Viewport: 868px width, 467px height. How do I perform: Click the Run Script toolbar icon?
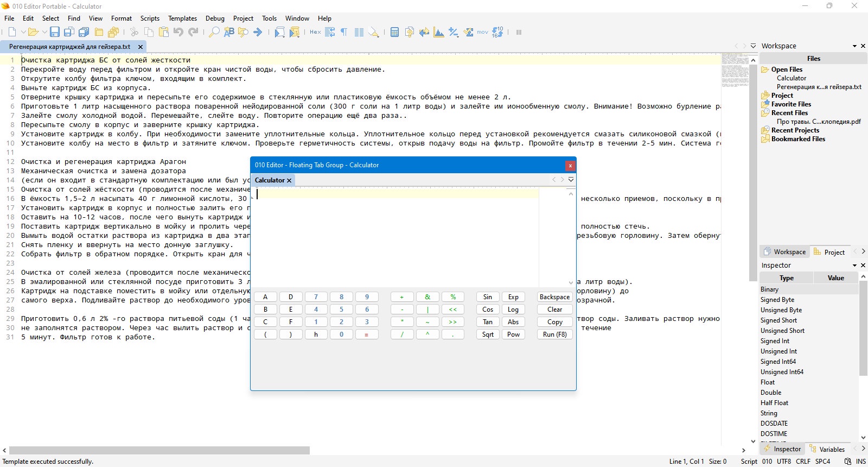pos(279,32)
